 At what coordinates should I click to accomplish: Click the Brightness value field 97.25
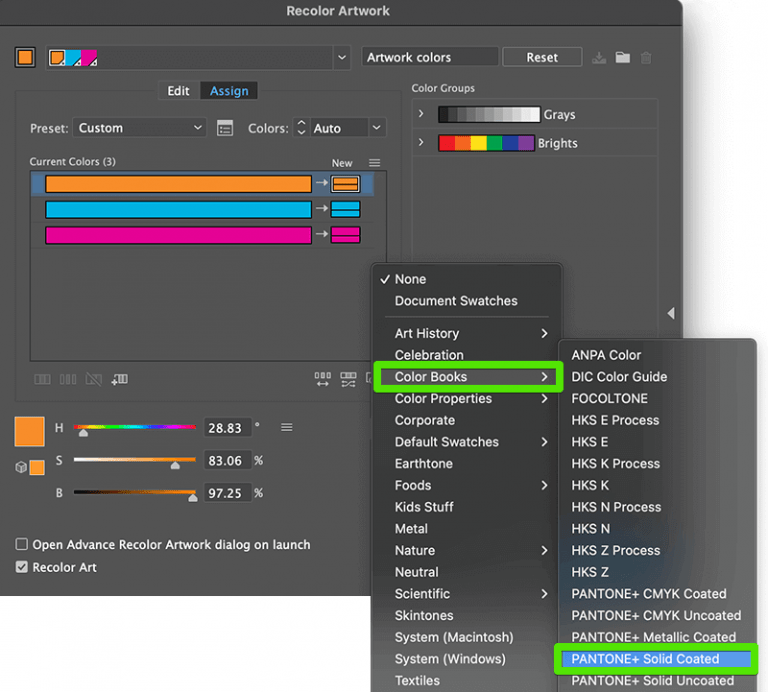point(227,493)
